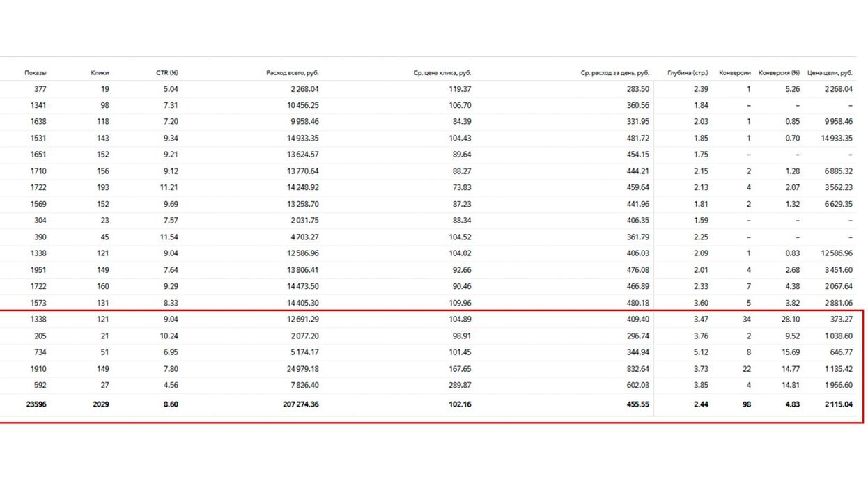
Task: Sort by the Клики column header
Action: 100,73
